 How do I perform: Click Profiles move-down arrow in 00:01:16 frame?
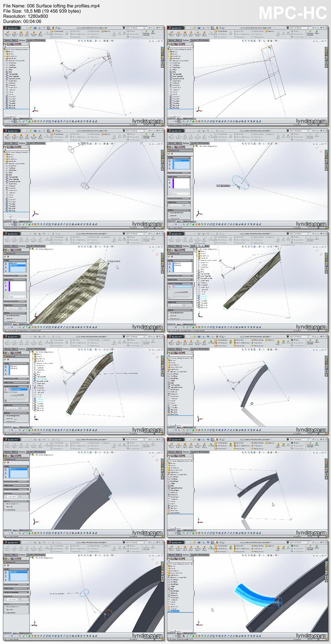coord(170,168)
